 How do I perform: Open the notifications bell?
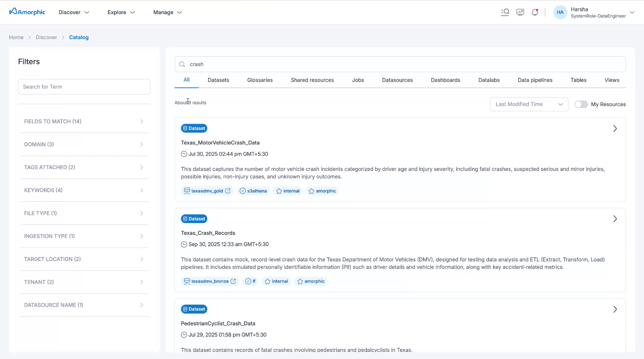[x=535, y=12]
